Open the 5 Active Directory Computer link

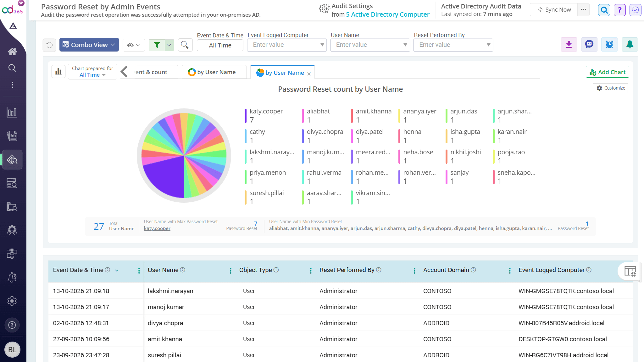pyautogui.click(x=388, y=14)
